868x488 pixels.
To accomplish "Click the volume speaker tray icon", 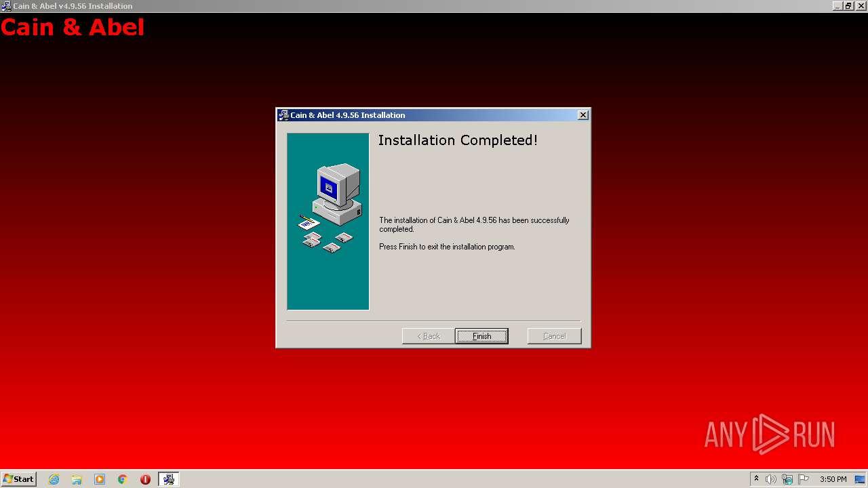I will 771,479.
